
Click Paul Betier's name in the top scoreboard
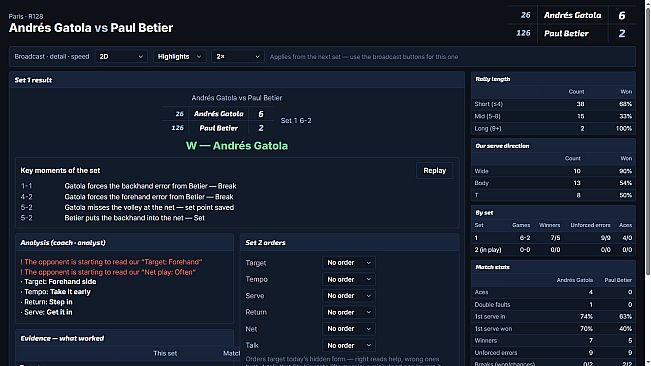coord(566,34)
